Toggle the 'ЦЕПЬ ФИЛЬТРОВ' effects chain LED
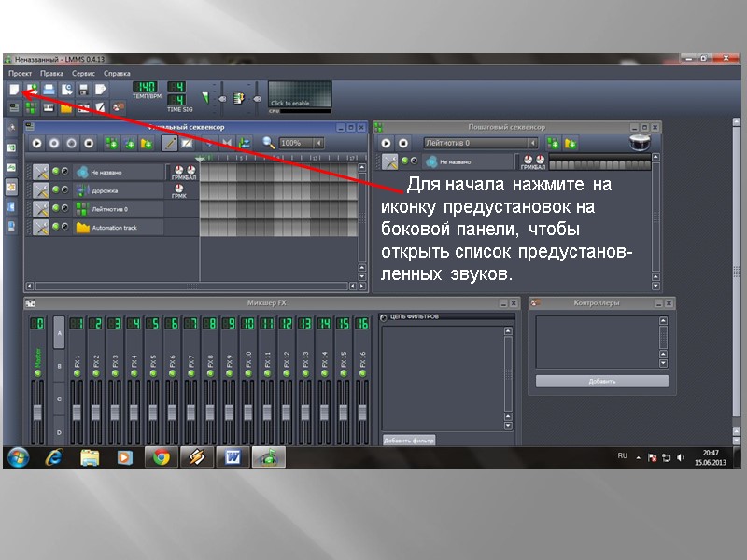The width and height of the screenshot is (747, 560). pos(384,317)
